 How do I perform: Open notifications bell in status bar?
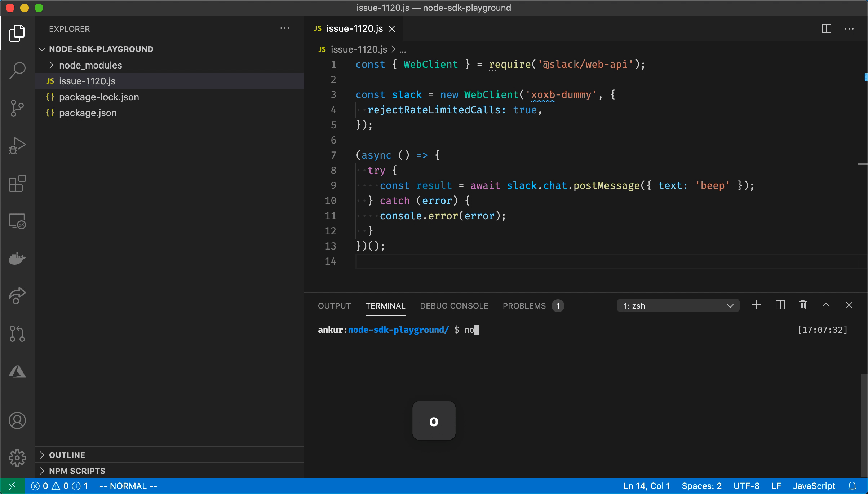click(852, 486)
